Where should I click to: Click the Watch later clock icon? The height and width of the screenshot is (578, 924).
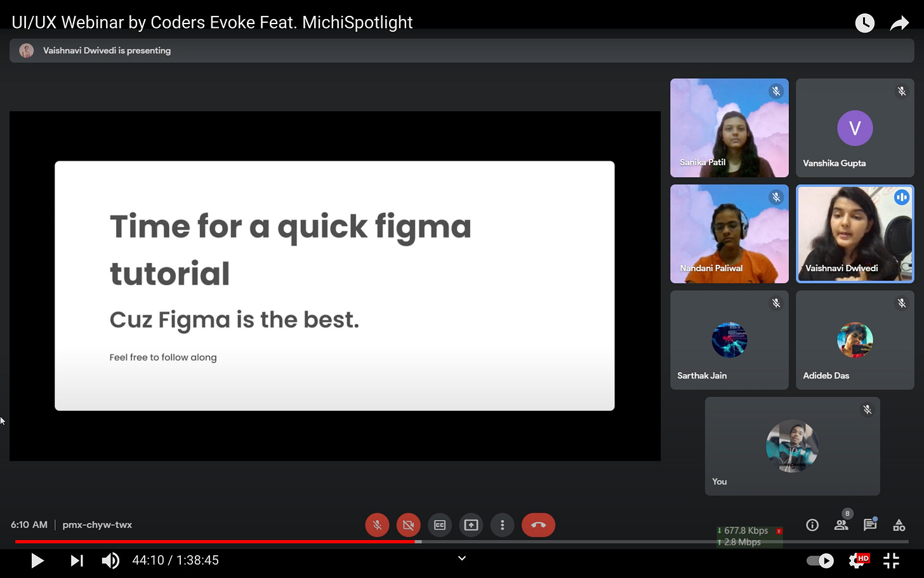click(864, 24)
